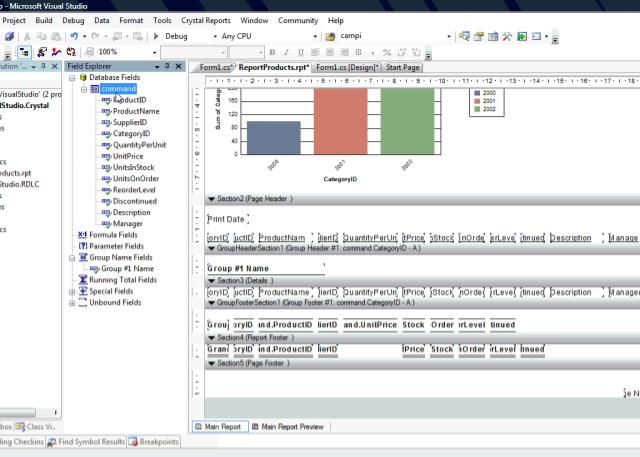Expand the Unbound Fields node
Image resolution: width=640 pixels, height=457 pixels.
(72, 303)
